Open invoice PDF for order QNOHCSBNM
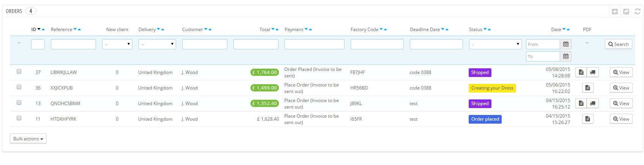This screenshot has height=165, width=644. [x=581, y=104]
